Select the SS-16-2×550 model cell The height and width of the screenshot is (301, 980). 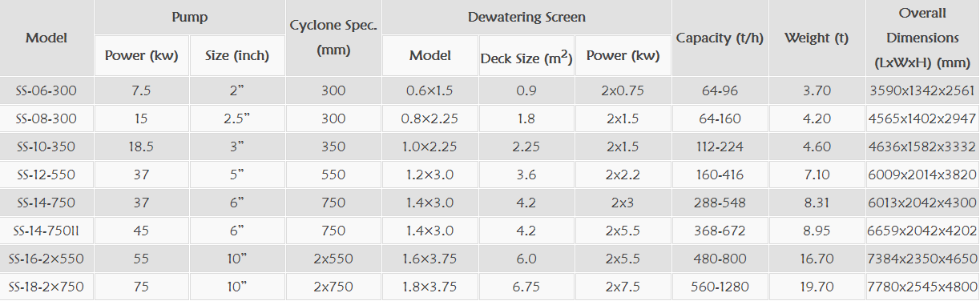click(x=46, y=259)
